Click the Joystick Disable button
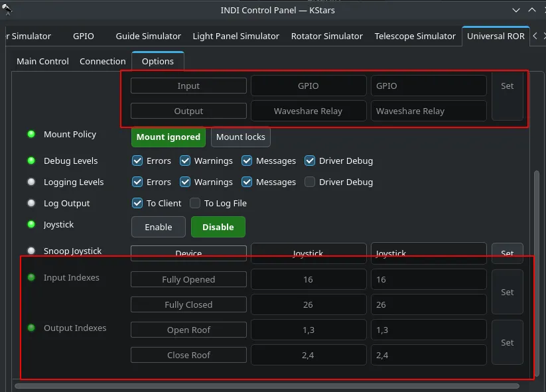 pos(218,227)
